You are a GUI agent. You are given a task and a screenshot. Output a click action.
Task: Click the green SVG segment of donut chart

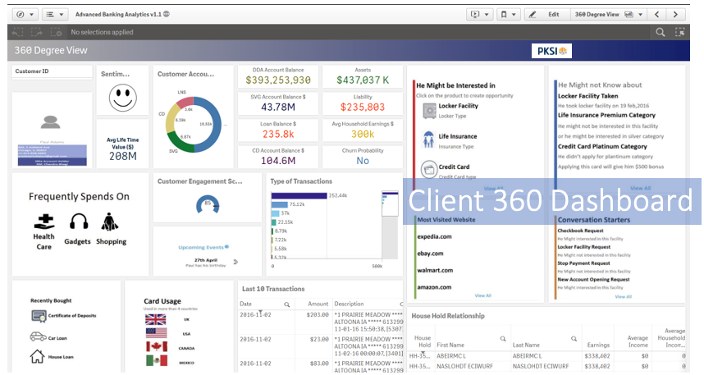click(x=180, y=143)
